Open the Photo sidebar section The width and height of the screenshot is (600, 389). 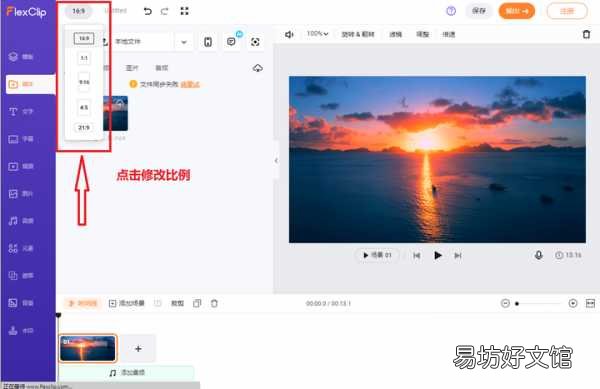click(21, 194)
